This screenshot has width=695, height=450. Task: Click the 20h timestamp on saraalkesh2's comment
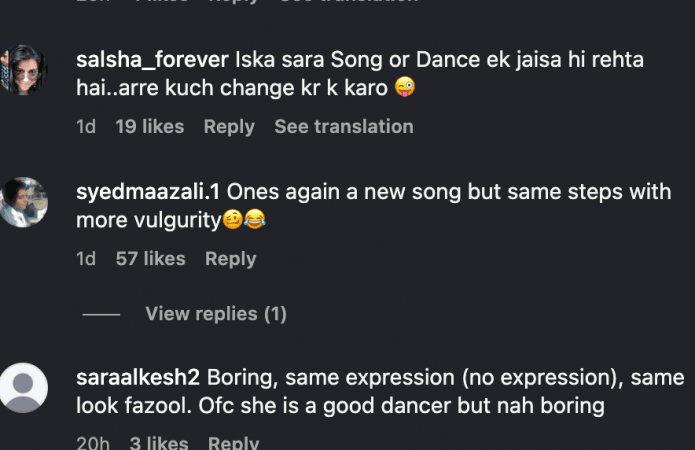[92, 443]
